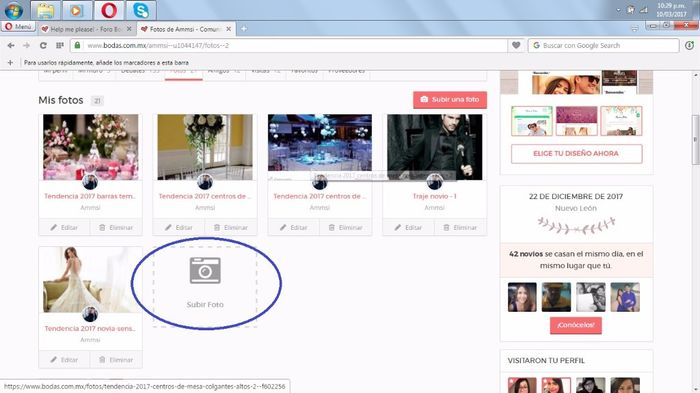
Task: Edit the 'Traje novio - 1' photo
Action: (x=408, y=227)
